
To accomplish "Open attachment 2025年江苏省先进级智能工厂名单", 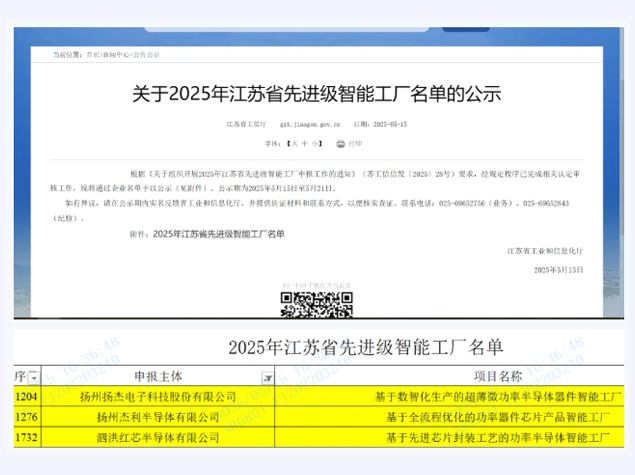I will tap(219, 234).
